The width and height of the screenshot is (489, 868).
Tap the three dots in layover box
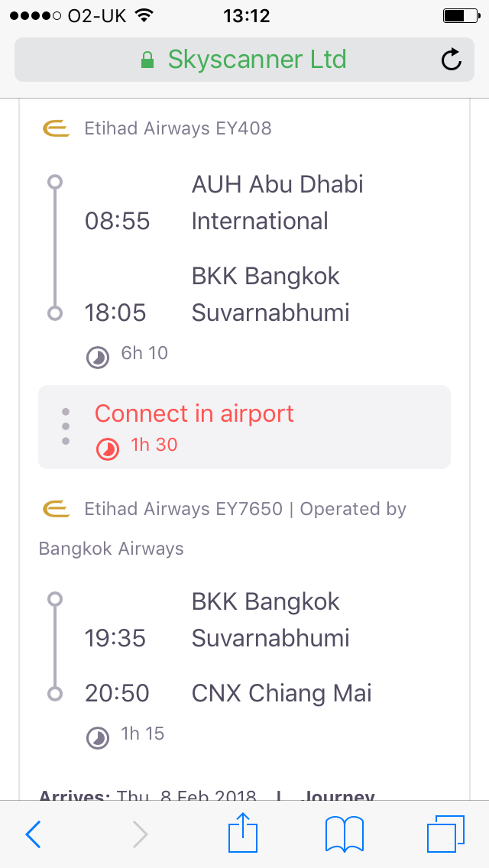(66, 426)
